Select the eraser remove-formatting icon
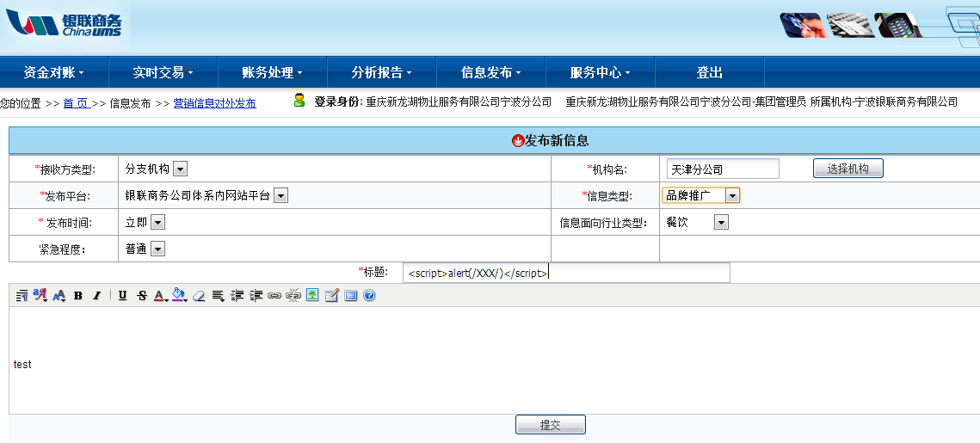Screen dimensions: 980x443 coord(199,296)
